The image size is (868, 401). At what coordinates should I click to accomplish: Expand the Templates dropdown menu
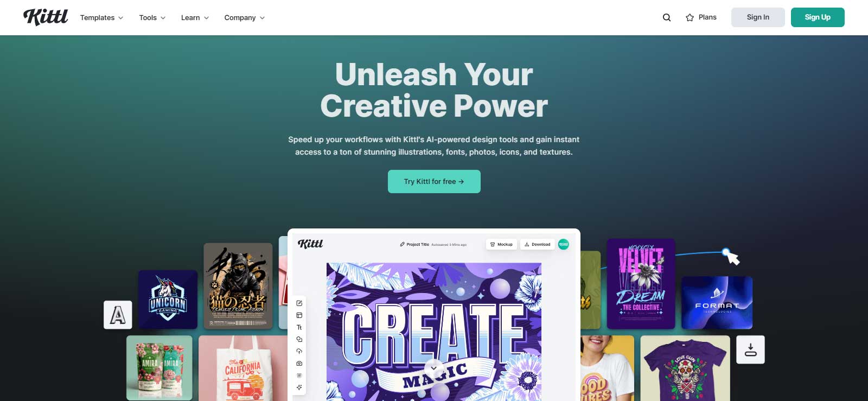[102, 17]
